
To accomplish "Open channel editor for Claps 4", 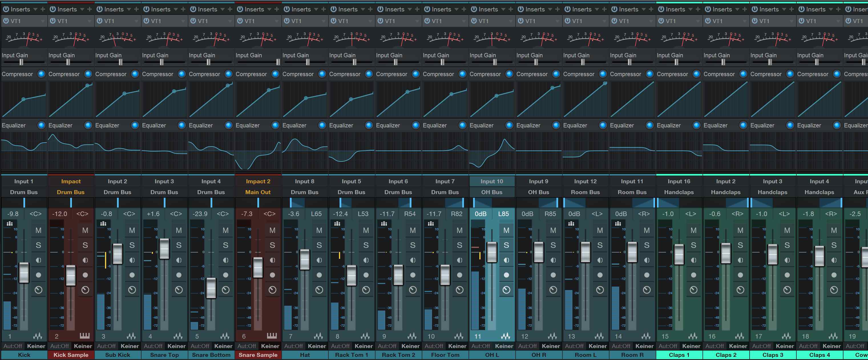I will tap(834, 290).
